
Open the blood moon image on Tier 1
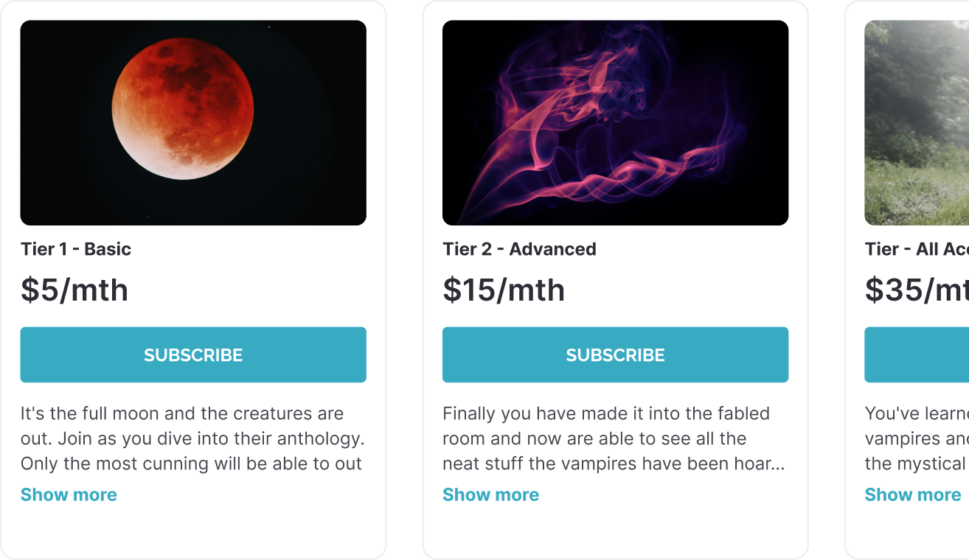[193, 122]
